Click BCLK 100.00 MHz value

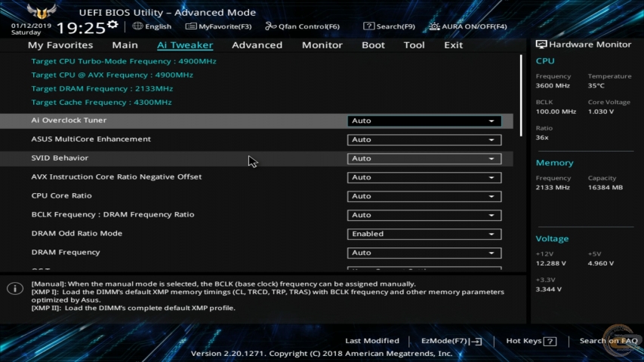point(556,112)
